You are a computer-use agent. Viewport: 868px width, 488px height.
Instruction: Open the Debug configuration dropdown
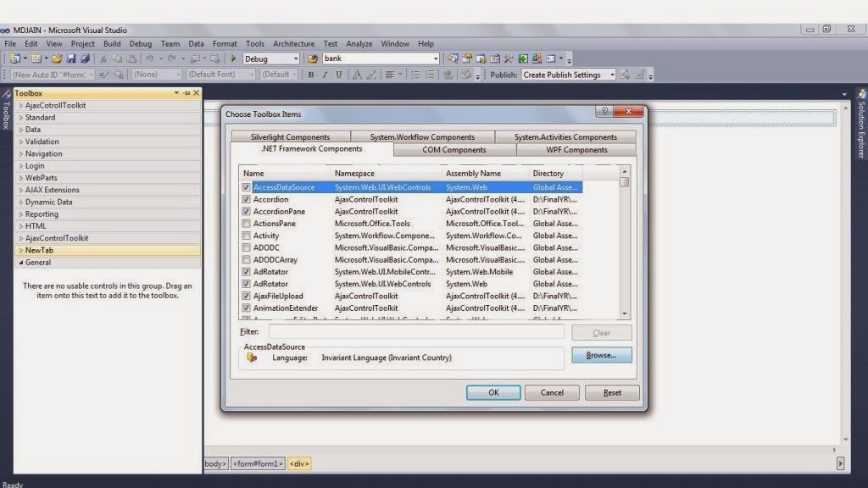[296, 58]
